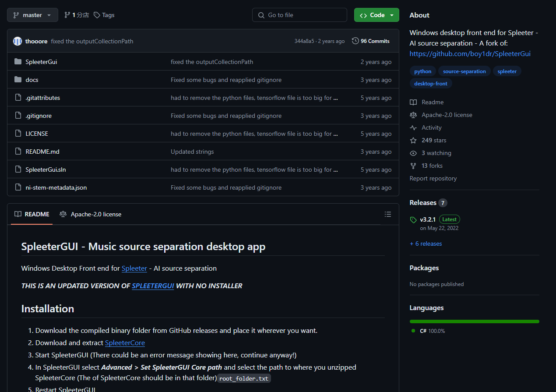This screenshot has height=392, width=556.
Task: Select the spleeter topic tag
Action: tap(507, 71)
